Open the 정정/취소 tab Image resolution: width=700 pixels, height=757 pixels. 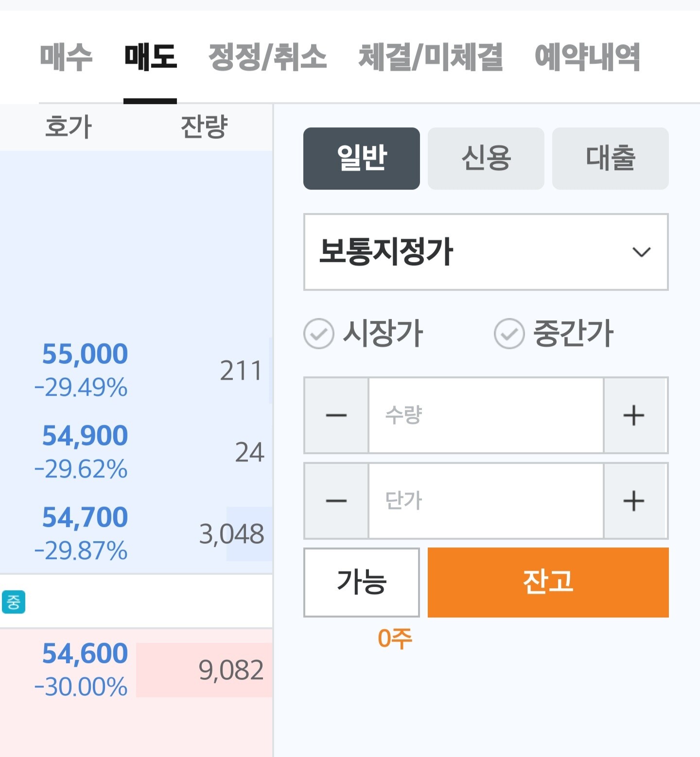[x=267, y=57]
